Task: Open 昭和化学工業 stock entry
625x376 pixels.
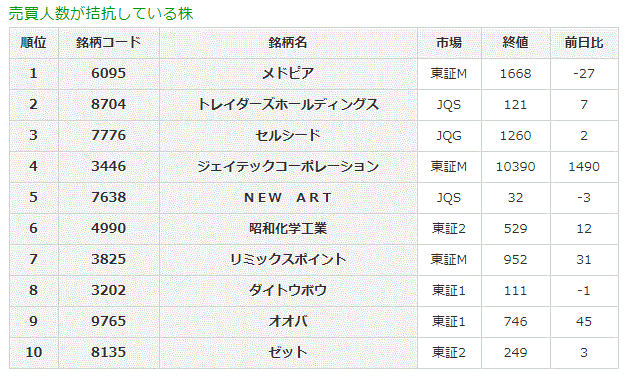Action: click(288, 228)
